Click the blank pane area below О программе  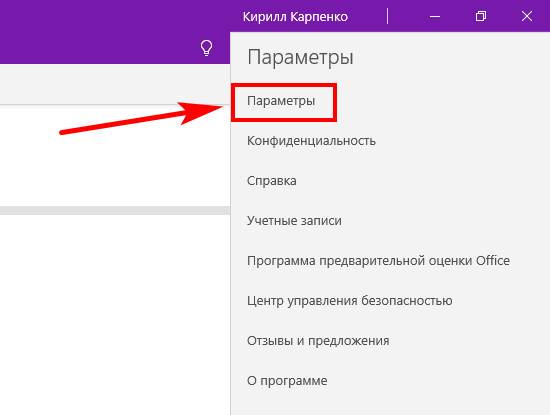[390, 403]
